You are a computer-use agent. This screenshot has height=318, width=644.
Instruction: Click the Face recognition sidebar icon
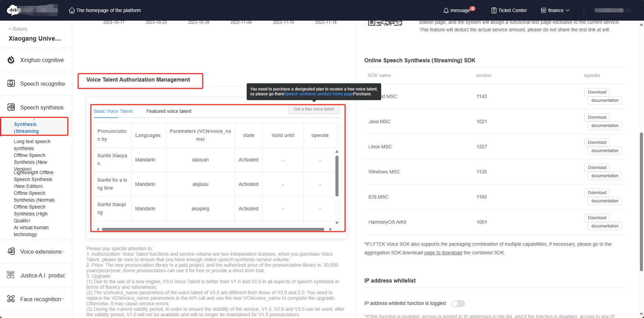[x=11, y=299]
